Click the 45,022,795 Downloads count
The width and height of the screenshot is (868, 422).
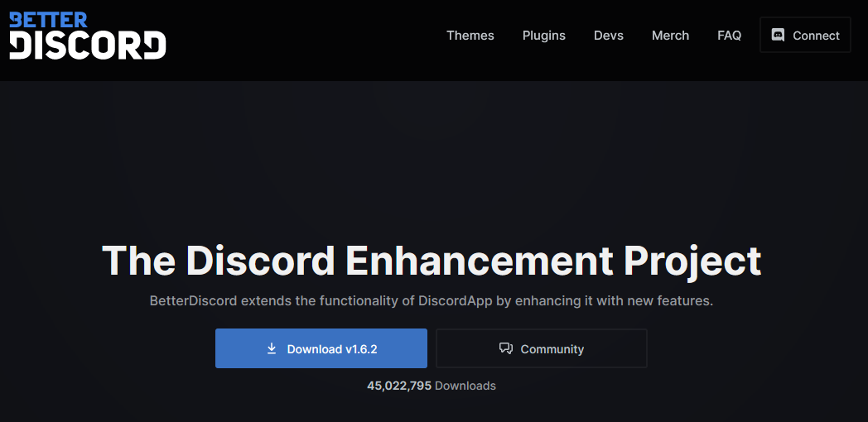point(432,386)
